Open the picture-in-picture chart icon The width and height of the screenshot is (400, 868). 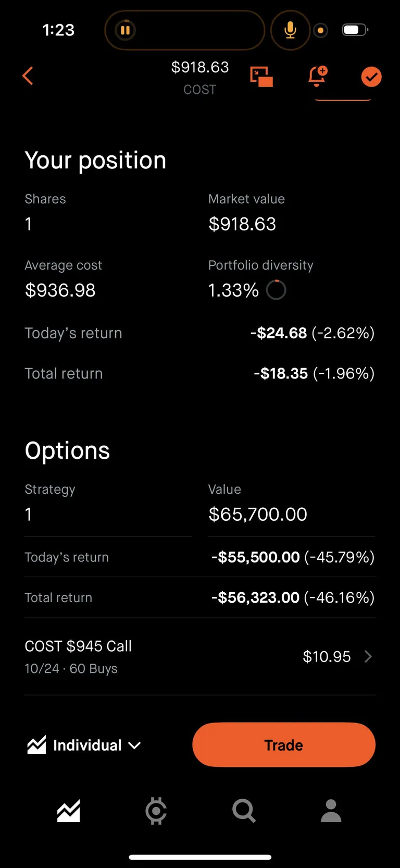[x=261, y=77]
